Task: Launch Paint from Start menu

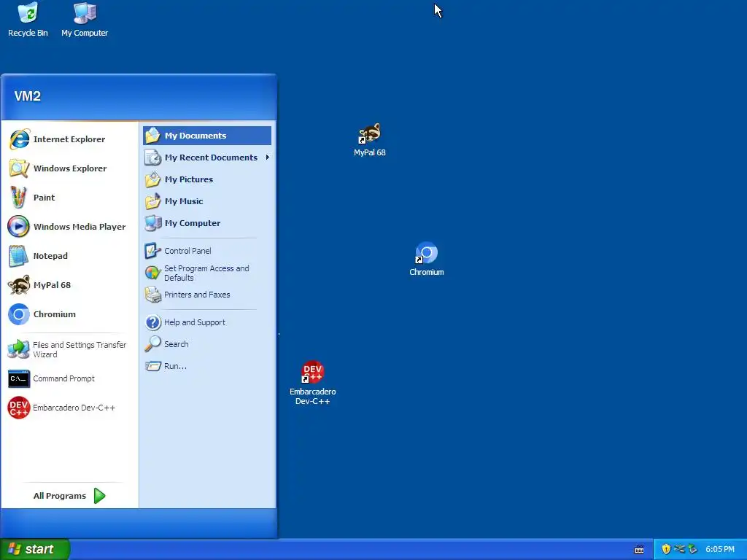Action: click(x=69, y=197)
